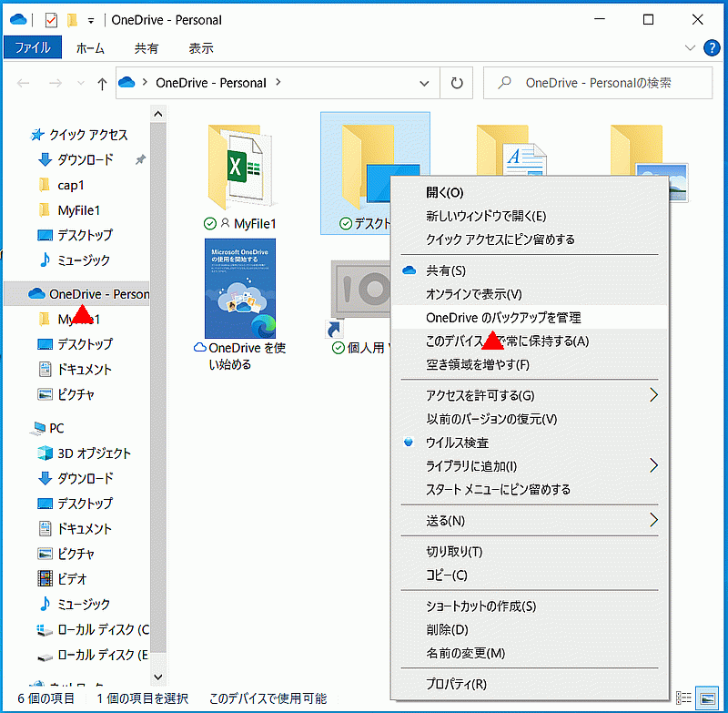Switch to the 共有 ribbon tab
Screen dimensions: 728x713
pos(147,48)
